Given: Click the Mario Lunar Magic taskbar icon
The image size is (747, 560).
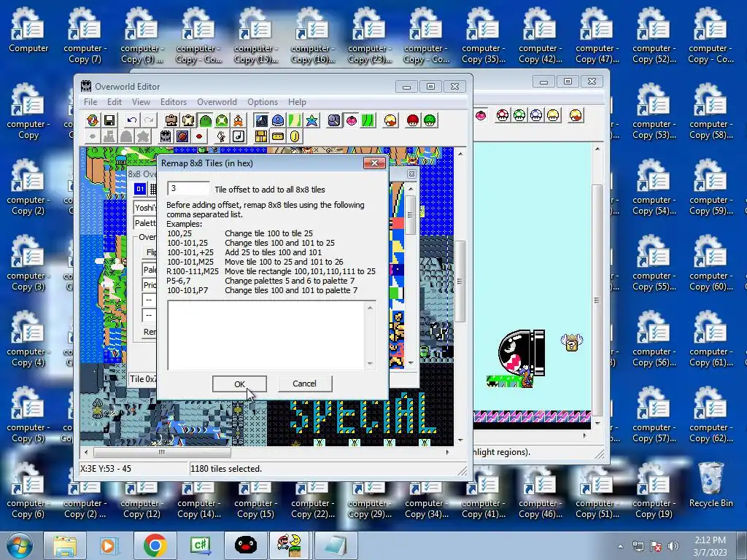Looking at the screenshot, I should (290, 545).
